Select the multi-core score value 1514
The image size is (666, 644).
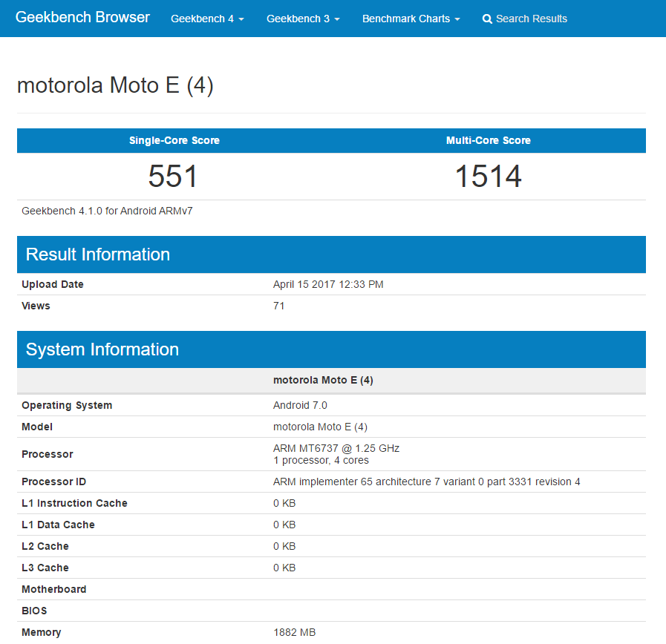[489, 176]
